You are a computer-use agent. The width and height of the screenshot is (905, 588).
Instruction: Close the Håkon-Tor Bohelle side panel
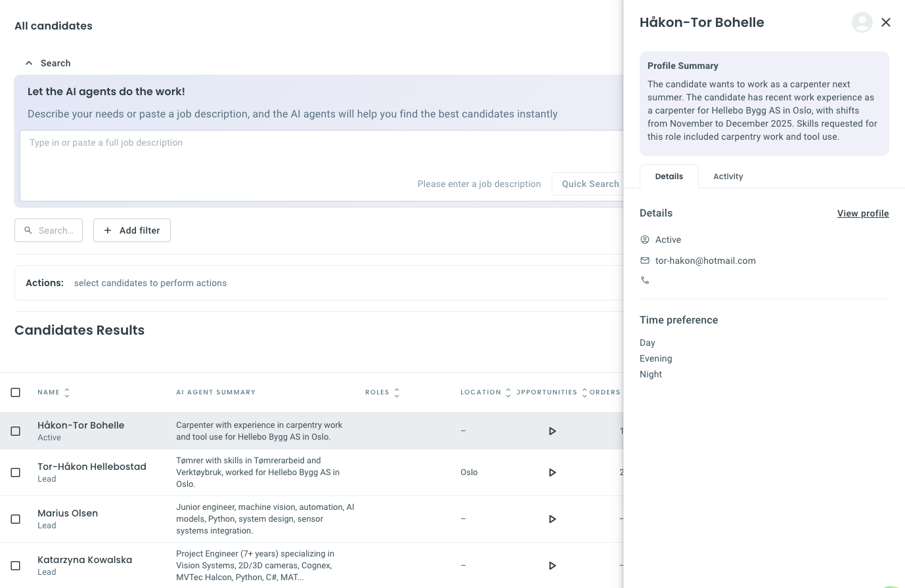[886, 22]
